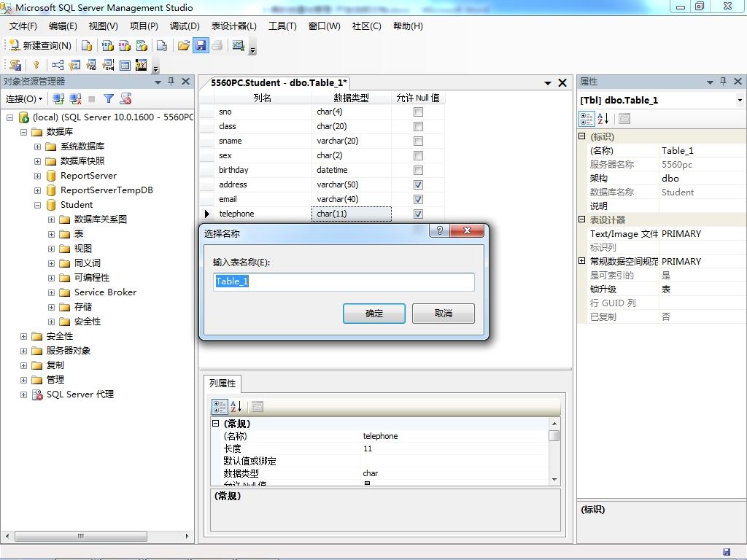Viewport: 747px width, 560px height.
Task: Open the 表设计器(L) menu
Action: 234,26
